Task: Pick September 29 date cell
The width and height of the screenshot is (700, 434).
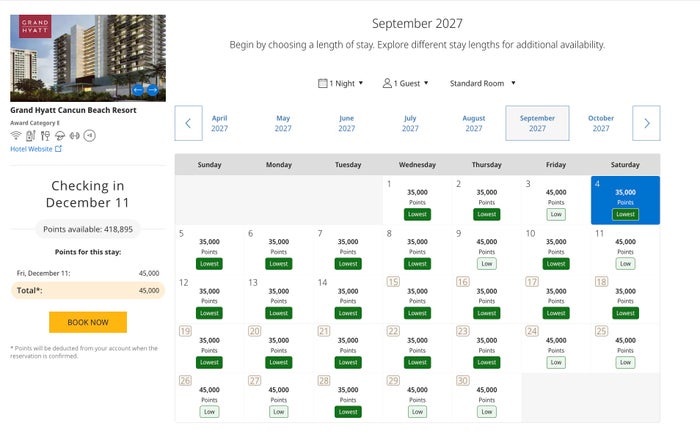Action: point(417,398)
